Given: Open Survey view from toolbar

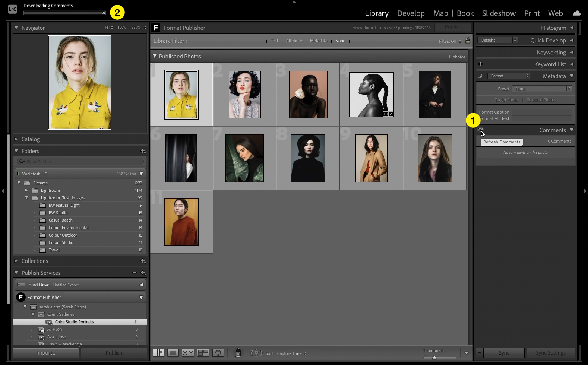Looking at the screenshot, I should (203, 353).
